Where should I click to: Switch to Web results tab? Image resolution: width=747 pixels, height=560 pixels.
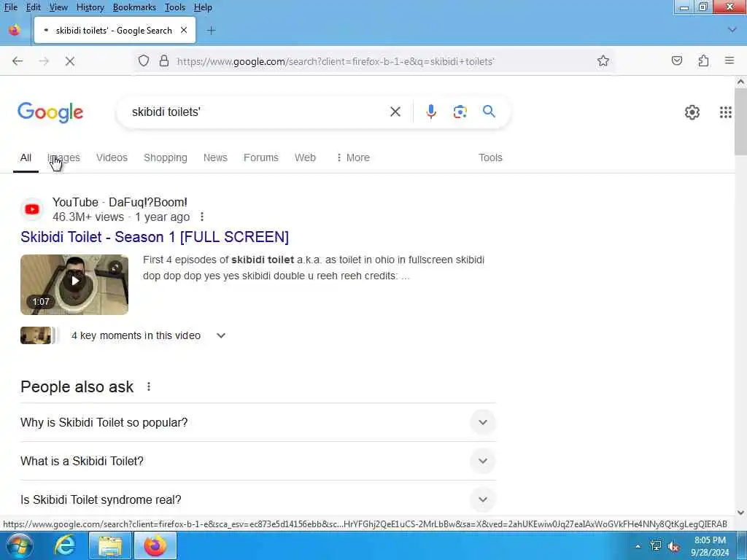click(x=305, y=157)
